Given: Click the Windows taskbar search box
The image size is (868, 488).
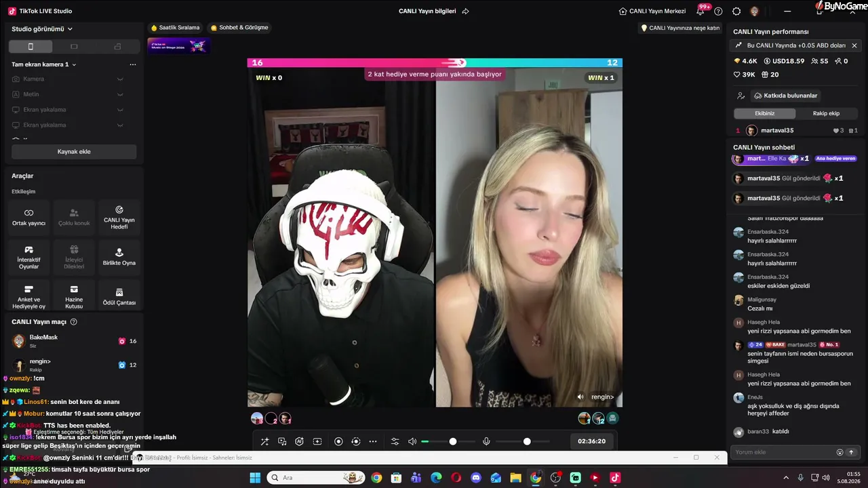Looking at the screenshot, I should point(316,478).
